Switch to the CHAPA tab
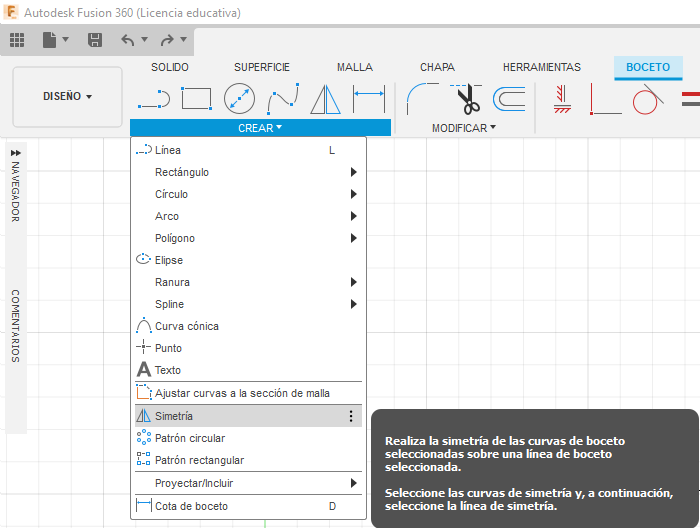 click(x=438, y=67)
